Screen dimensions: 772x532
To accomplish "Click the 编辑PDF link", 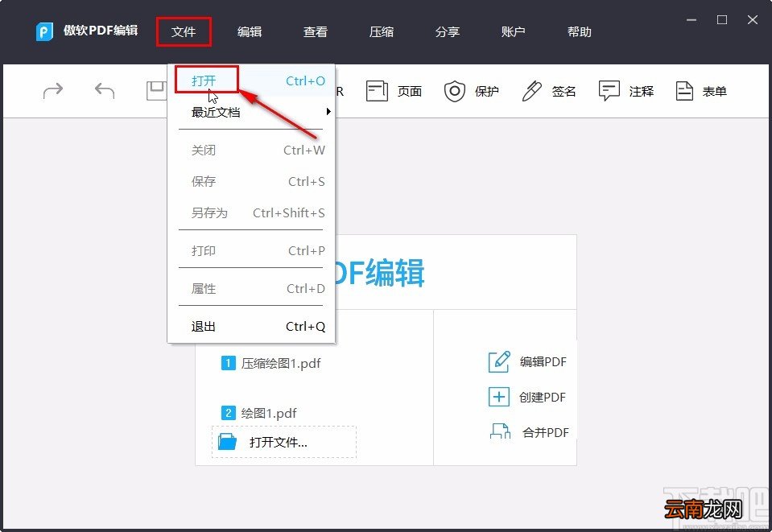I will pos(543,361).
